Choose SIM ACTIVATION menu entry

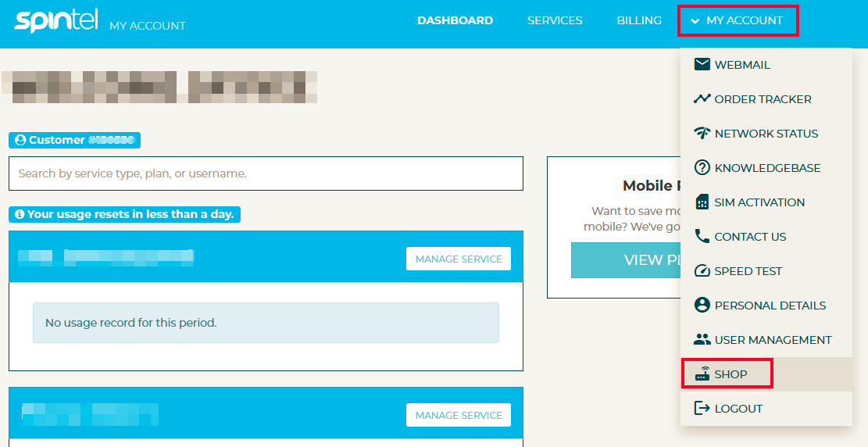pyautogui.click(x=766, y=202)
